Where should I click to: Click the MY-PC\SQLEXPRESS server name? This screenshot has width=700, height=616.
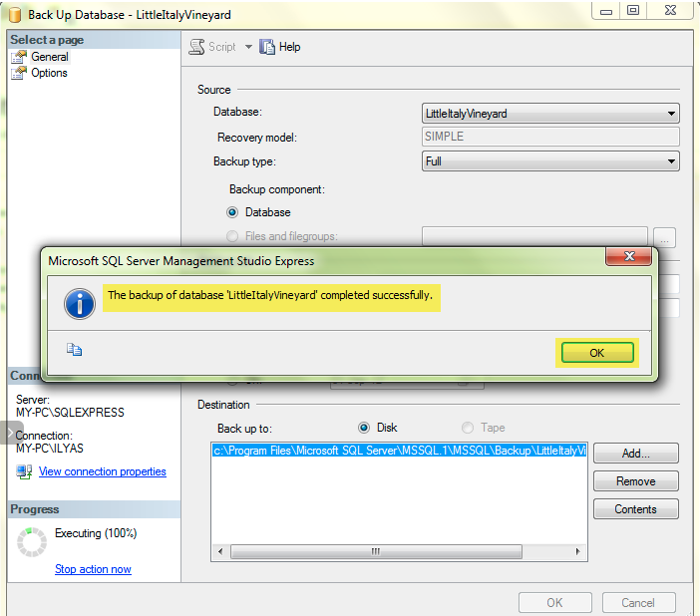pyautogui.click(x=70, y=413)
